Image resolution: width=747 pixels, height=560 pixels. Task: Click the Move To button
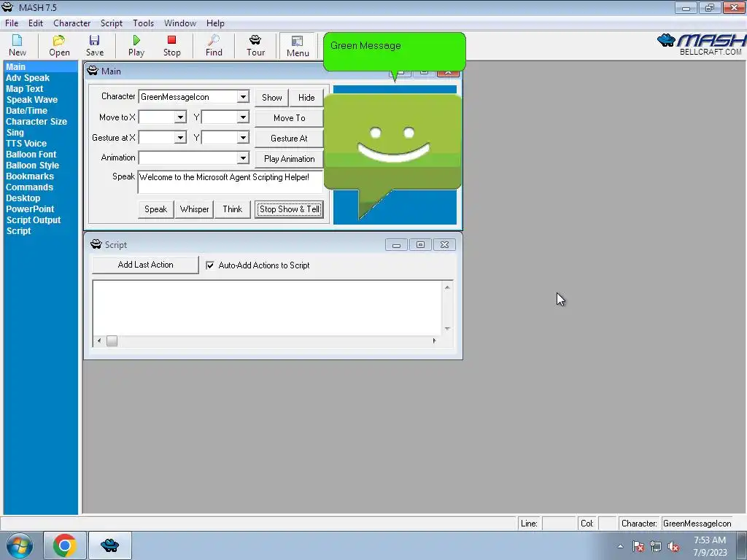coord(289,117)
